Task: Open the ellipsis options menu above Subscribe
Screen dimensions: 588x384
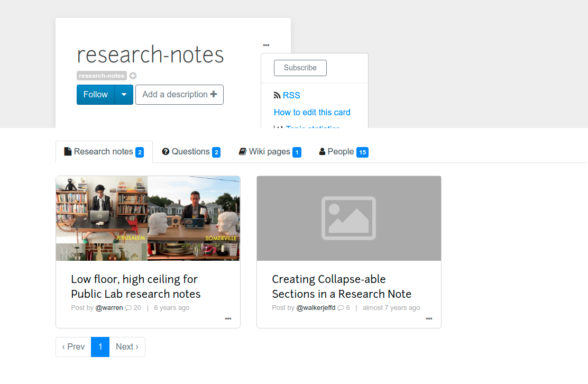Action: [266, 45]
